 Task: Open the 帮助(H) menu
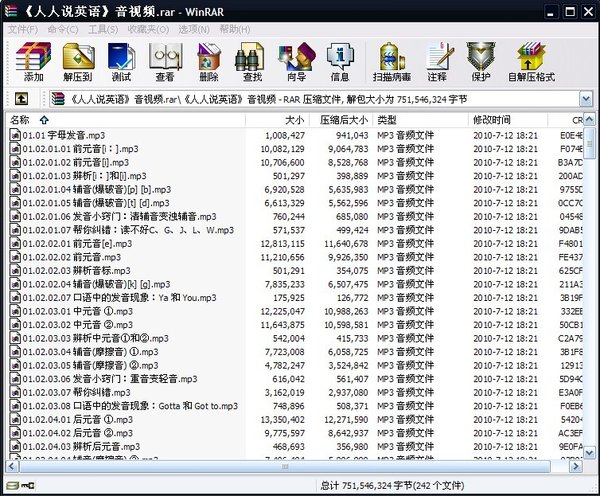(235, 29)
